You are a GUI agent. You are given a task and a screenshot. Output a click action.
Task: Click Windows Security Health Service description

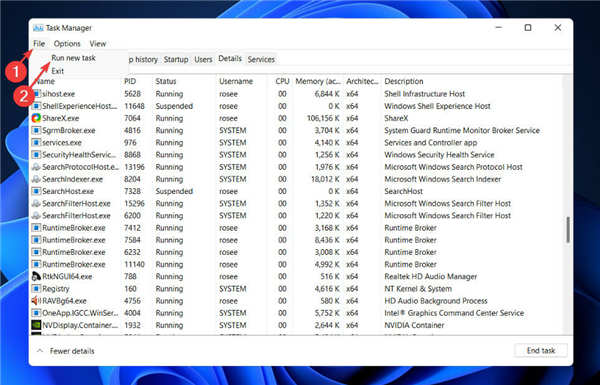pos(439,155)
